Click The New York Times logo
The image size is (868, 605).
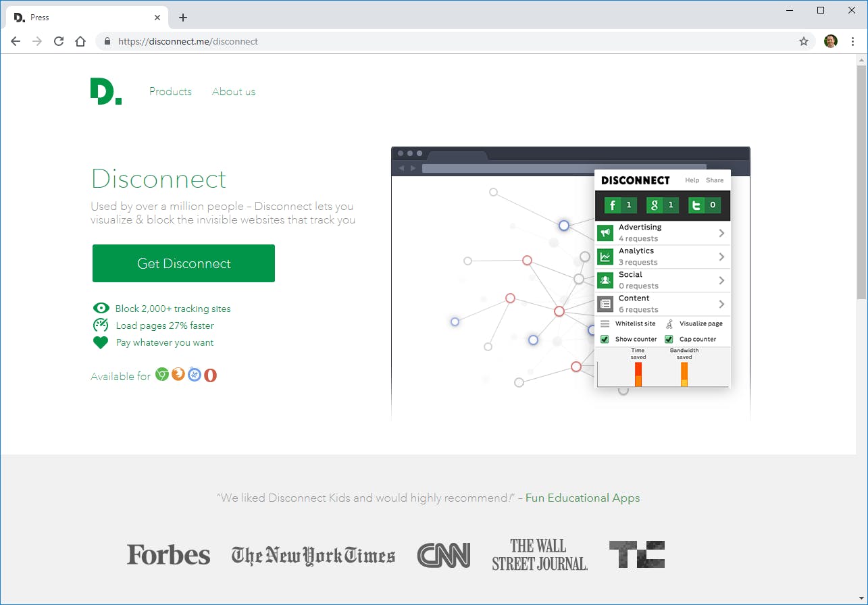coord(313,556)
